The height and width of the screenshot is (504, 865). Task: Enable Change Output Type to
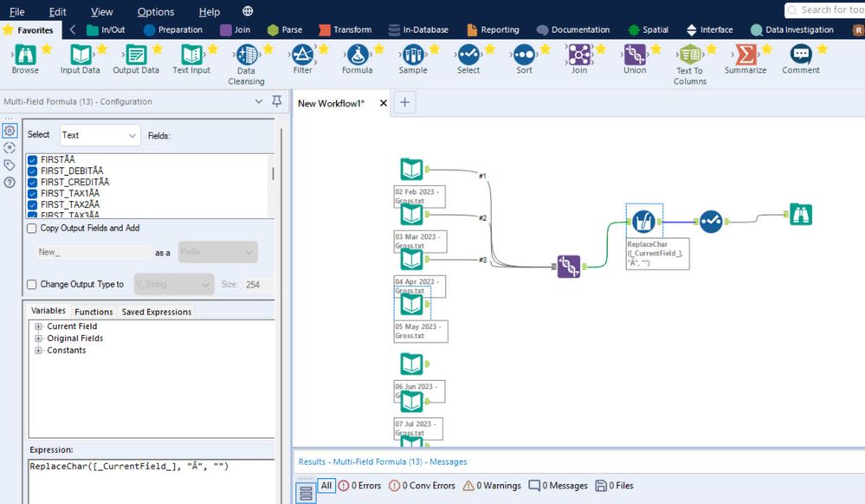tap(32, 284)
